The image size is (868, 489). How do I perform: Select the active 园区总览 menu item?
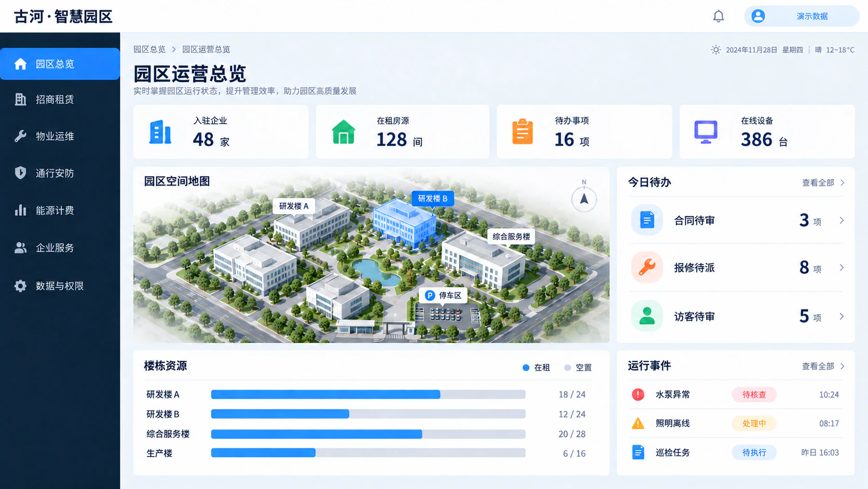[60, 64]
